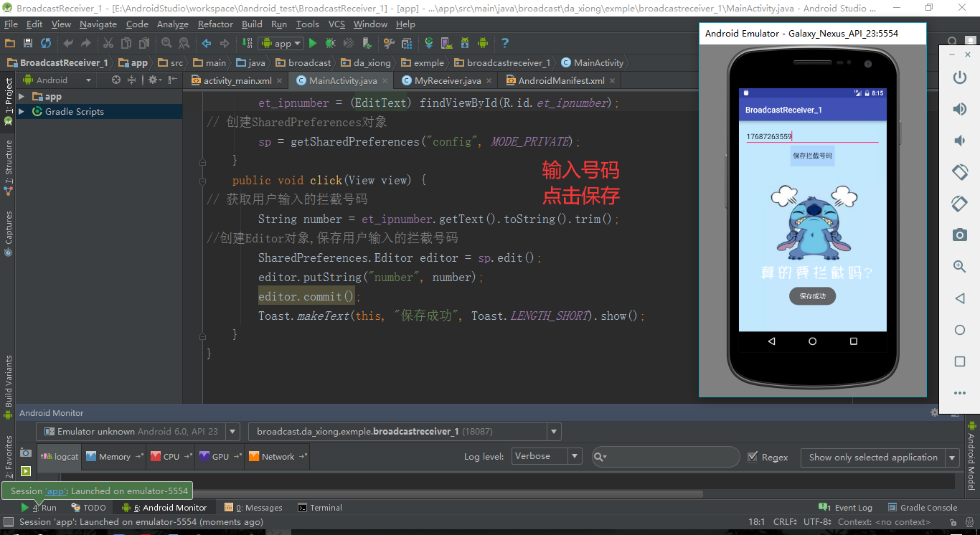The height and width of the screenshot is (535, 980).
Task: Click the Synchronize refresh icon
Action: point(46,43)
